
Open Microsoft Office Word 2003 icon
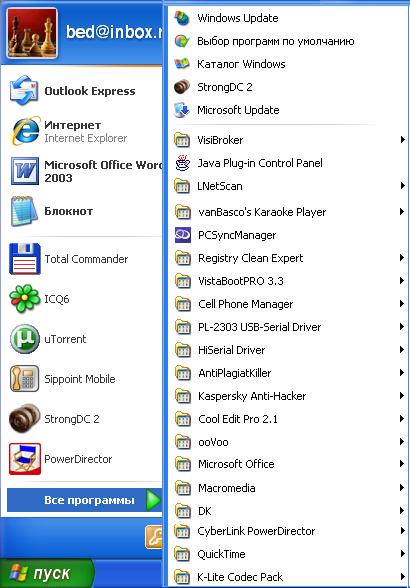[24, 171]
